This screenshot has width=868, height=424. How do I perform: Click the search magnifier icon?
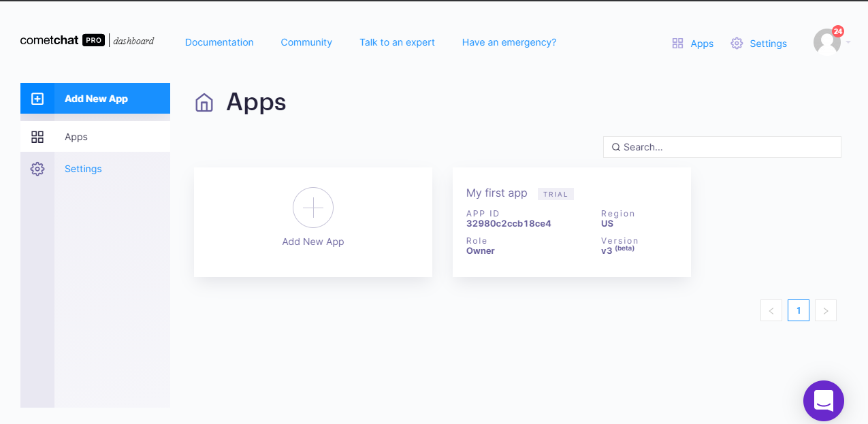(x=615, y=147)
